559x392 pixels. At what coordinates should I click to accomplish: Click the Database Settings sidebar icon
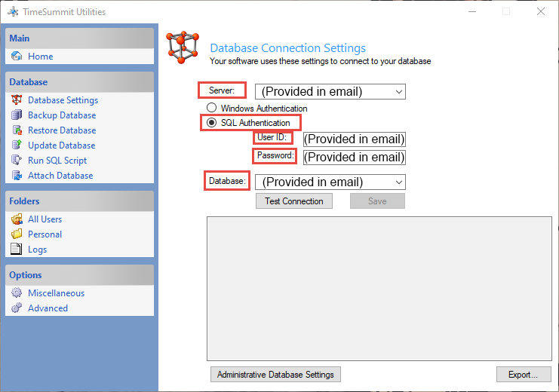[17, 100]
